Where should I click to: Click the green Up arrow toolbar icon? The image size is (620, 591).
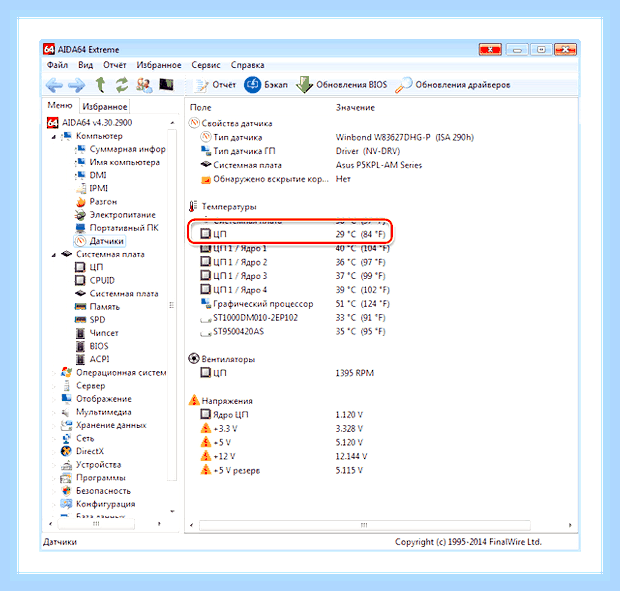[x=101, y=85]
